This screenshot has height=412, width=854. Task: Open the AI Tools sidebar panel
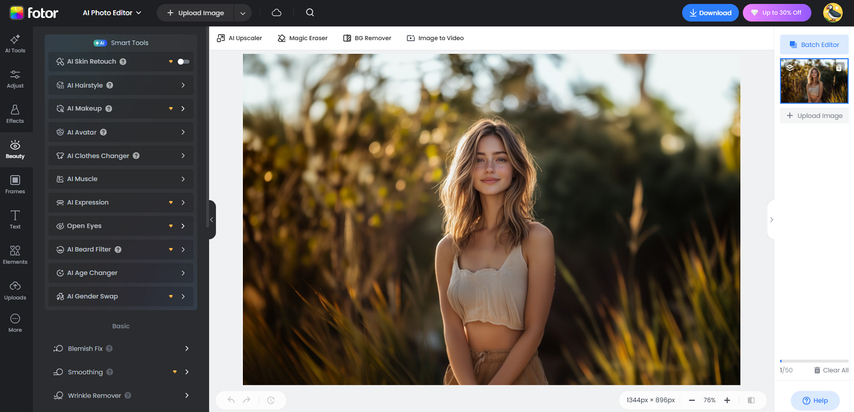point(15,42)
